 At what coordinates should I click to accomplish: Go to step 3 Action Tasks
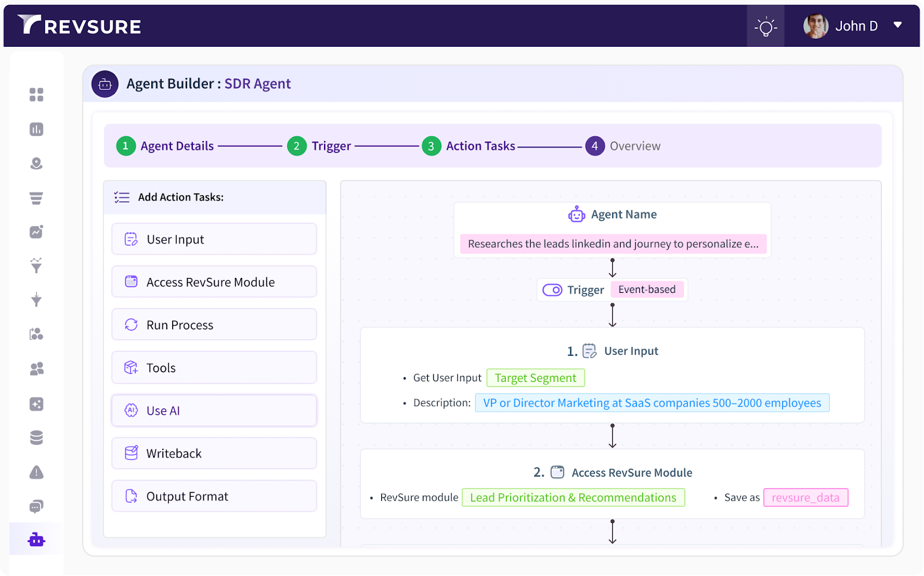(469, 146)
